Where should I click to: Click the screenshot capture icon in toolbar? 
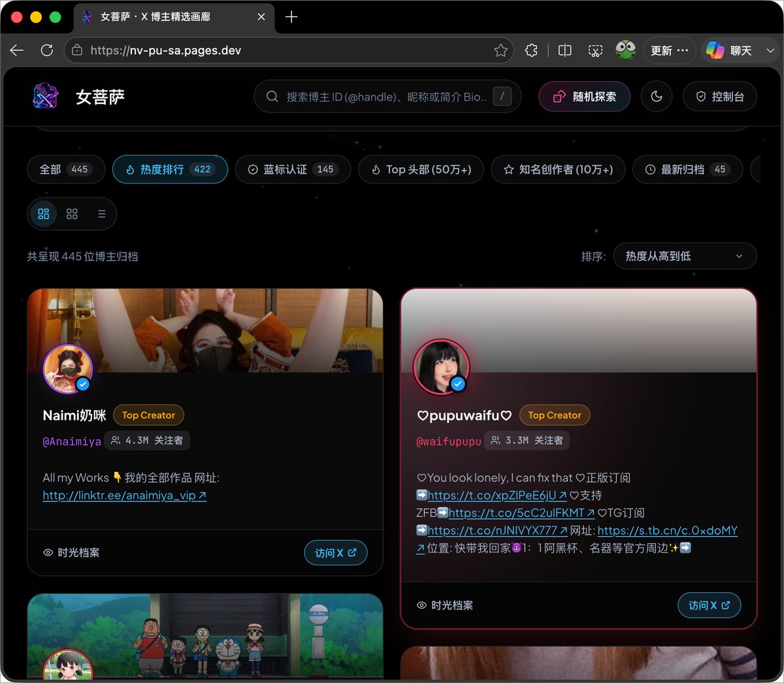[595, 50]
